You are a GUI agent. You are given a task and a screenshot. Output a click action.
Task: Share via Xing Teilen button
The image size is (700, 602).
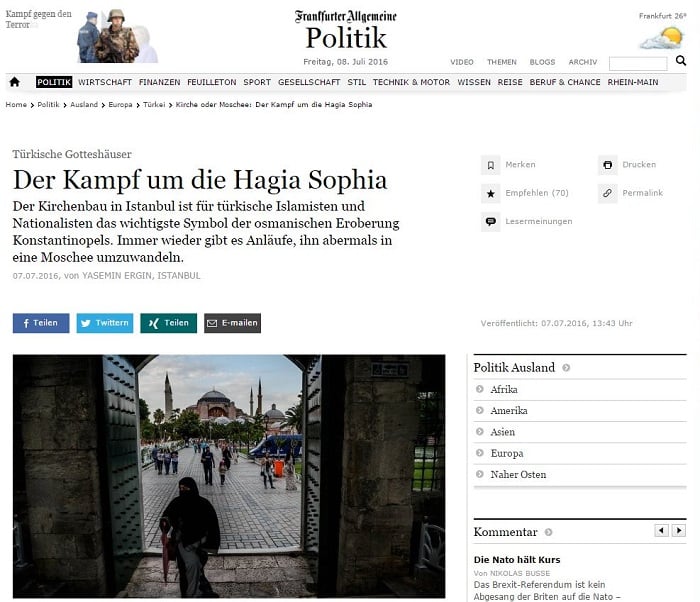coord(169,323)
